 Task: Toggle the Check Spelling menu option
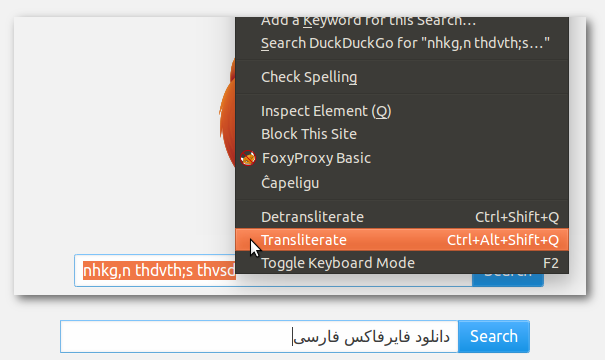(402, 77)
